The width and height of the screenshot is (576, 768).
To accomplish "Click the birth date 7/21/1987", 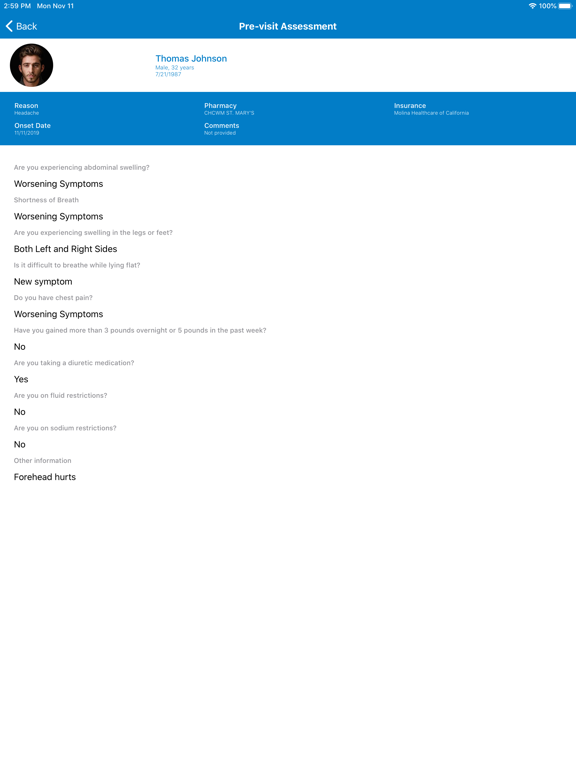I will [168, 74].
